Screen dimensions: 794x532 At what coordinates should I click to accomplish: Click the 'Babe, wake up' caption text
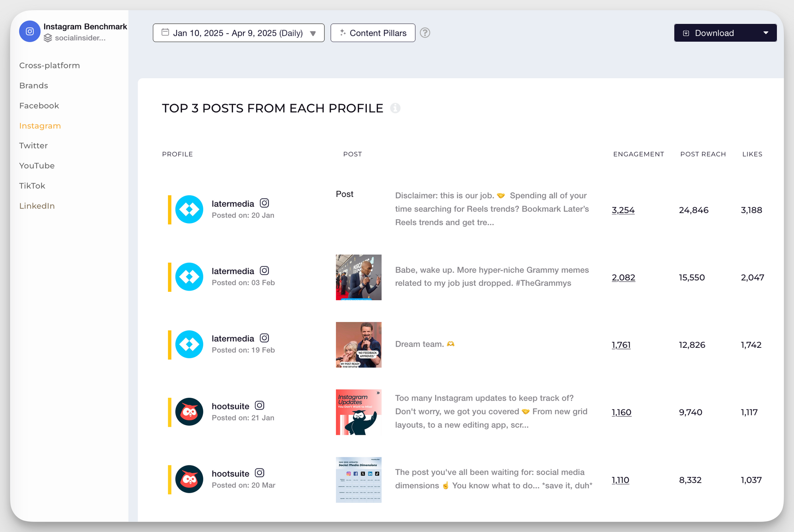492,276
